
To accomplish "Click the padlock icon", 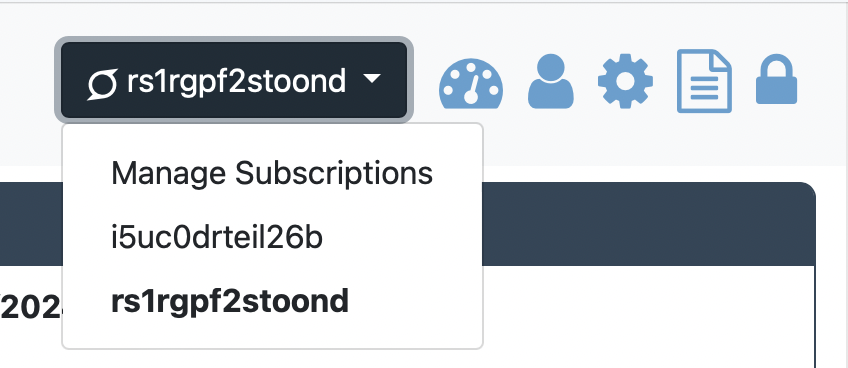I will tap(776, 79).
